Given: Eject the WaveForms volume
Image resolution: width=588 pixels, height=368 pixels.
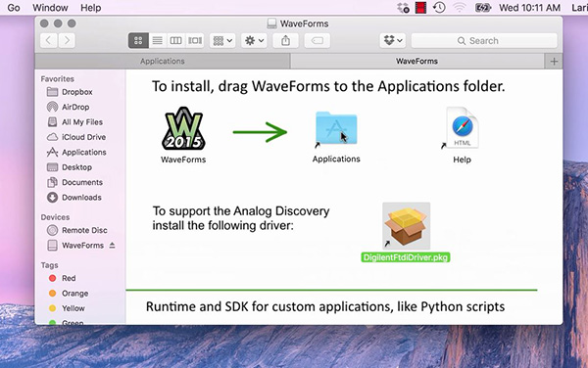Looking at the screenshot, I should point(112,246).
